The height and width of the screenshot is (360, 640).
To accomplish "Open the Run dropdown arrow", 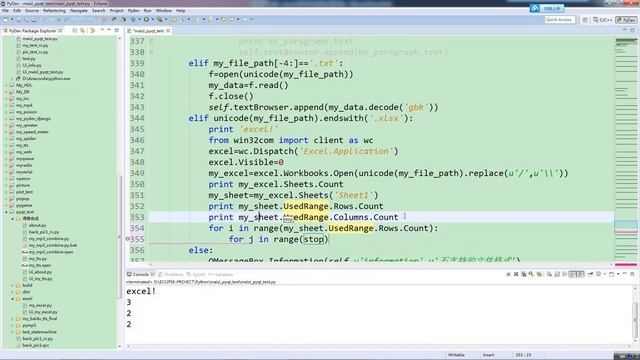I will 153,20.
